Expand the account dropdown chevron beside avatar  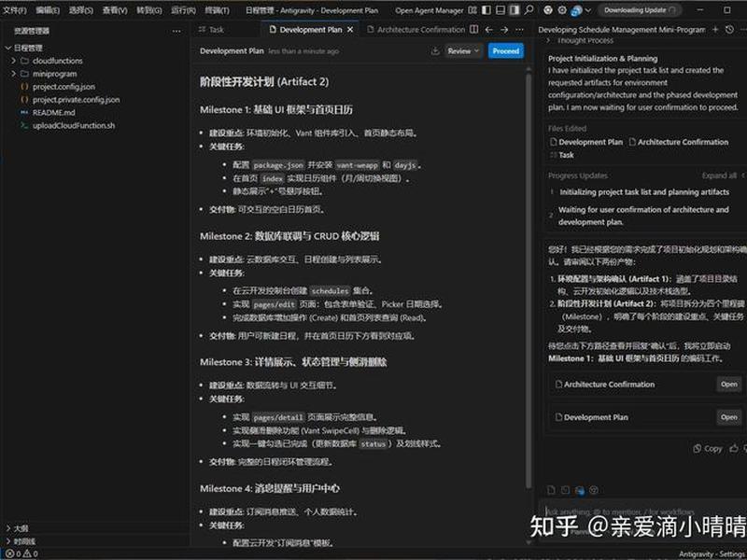[x=588, y=10]
